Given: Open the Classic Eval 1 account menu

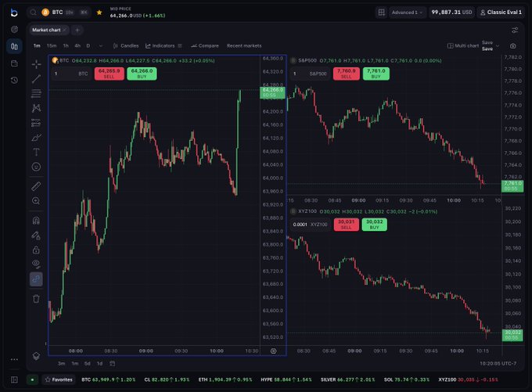Looking at the screenshot, I should pos(501,13).
